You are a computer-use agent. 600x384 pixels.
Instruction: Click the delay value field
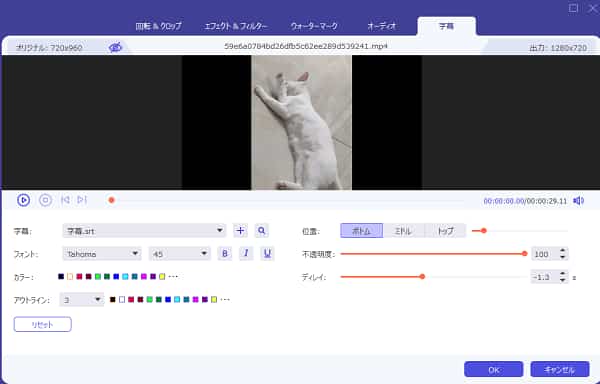pyautogui.click(x=545, y=277)
